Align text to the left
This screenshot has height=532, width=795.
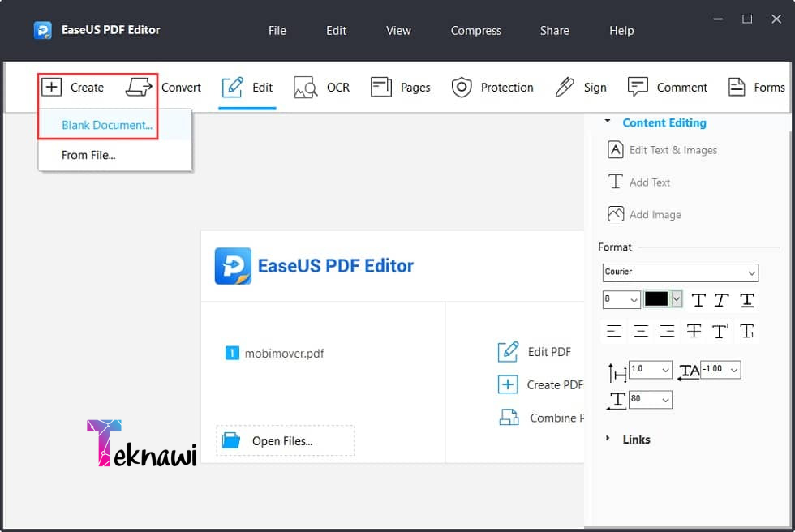click(614, 332)
